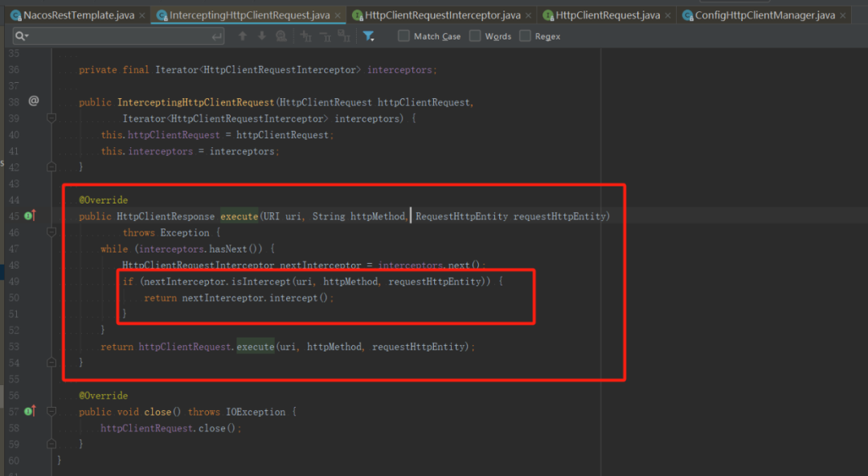Click the fold end marker at line 54

tap(51, 363)
